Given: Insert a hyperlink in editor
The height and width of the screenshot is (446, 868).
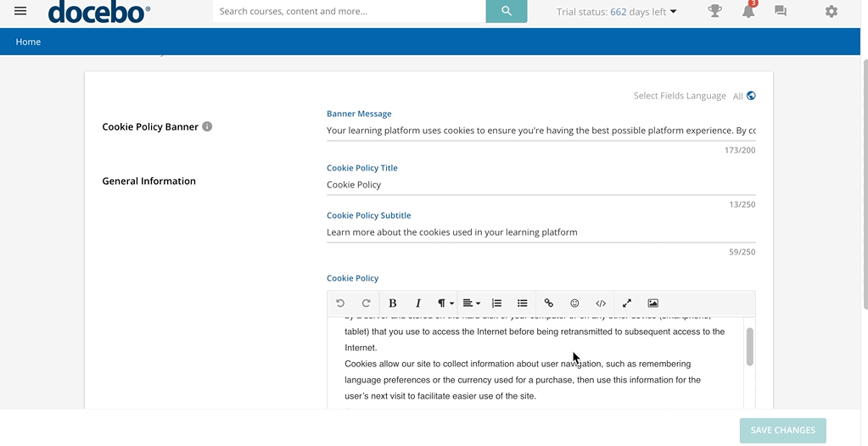Looking at the screenshot, I should 549,304.
